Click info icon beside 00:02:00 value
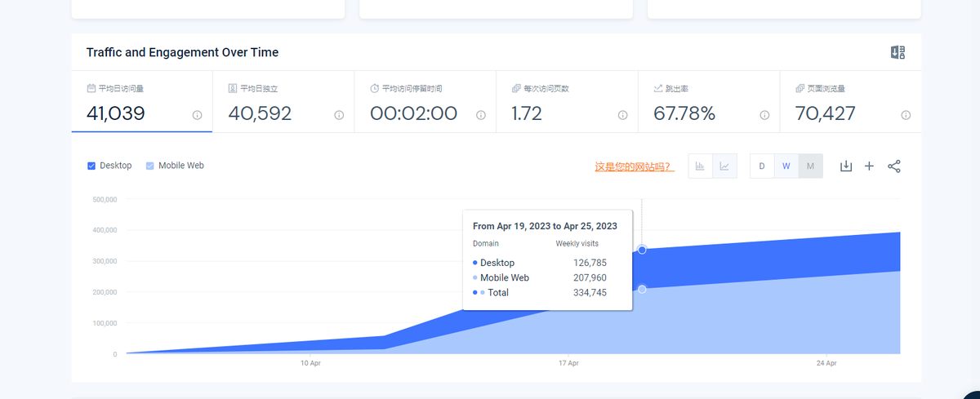Image resolution: width=980 pixels, height=399 pixels. 481,115
